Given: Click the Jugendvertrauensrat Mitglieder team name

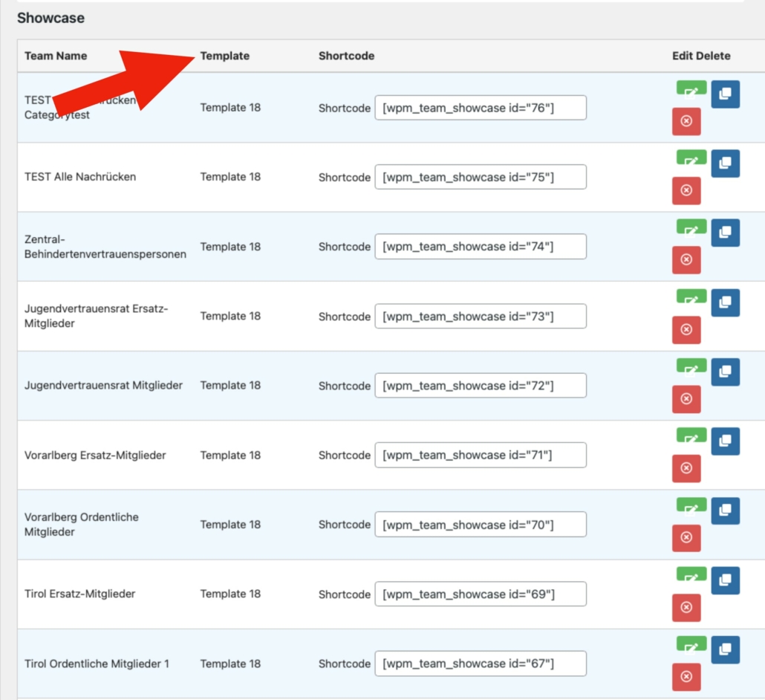Looking at the screenshot, I should [103, 385].
